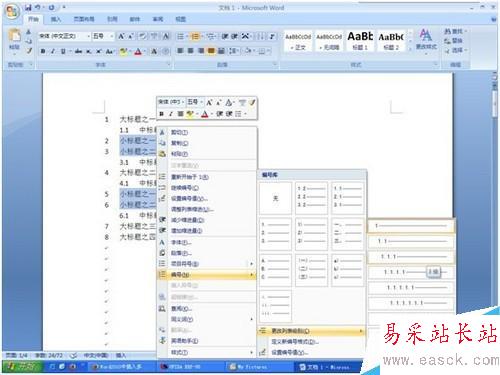The width and height of the screenshot is (500, 375).
Task: Toggle Bold on the mini toolbar
Action: pyautogui.click(x=161, y=114)
